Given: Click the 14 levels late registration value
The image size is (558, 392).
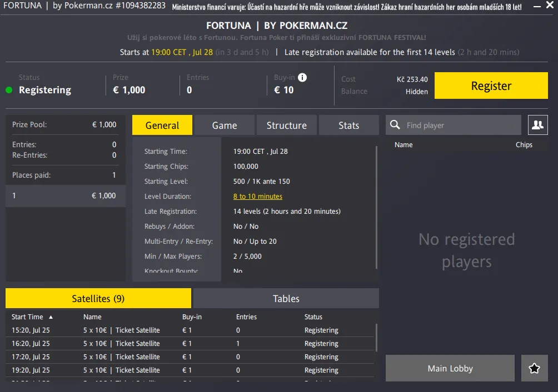Looking at the screenshot, I should click(287, 211).
